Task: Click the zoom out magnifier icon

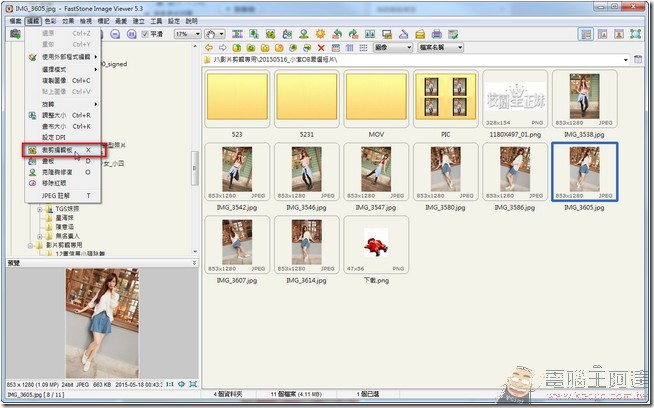Action: [x=115, y=34]
